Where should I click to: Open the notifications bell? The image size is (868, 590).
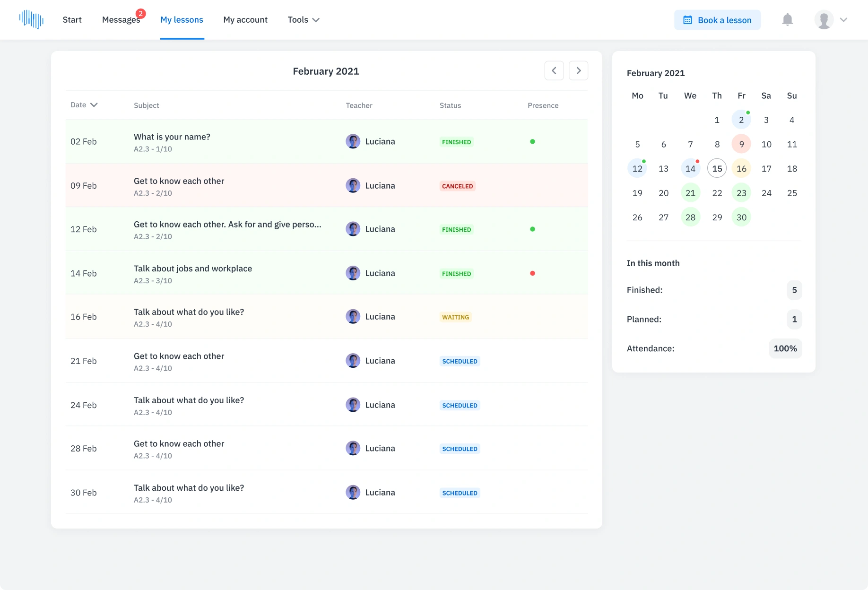click(x=787, y=20)
